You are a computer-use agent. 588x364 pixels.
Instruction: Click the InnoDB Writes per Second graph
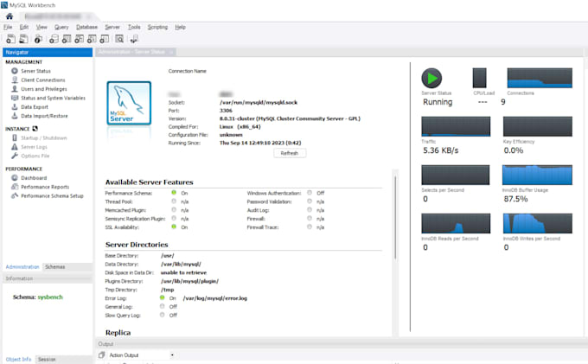pos(537,223)
